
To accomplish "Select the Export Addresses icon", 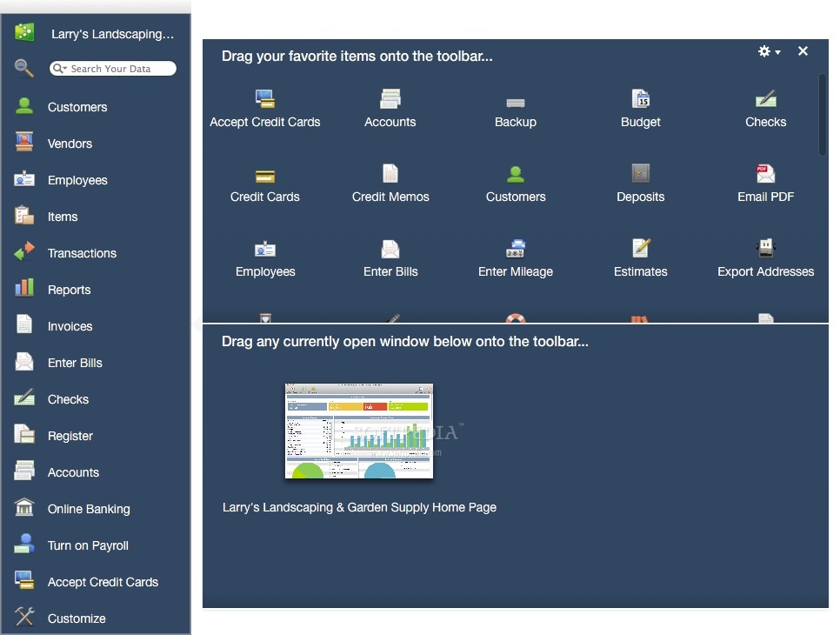I will pos(765,248).
